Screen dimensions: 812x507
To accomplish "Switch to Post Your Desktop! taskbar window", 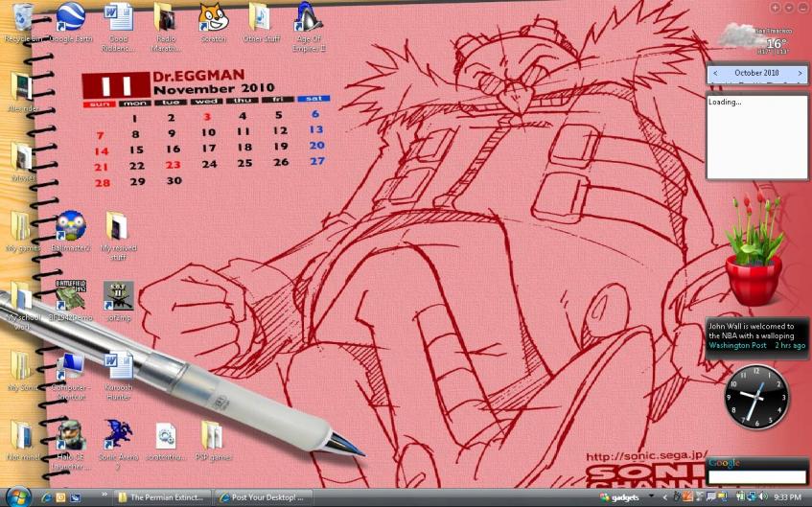I will 264,497.
